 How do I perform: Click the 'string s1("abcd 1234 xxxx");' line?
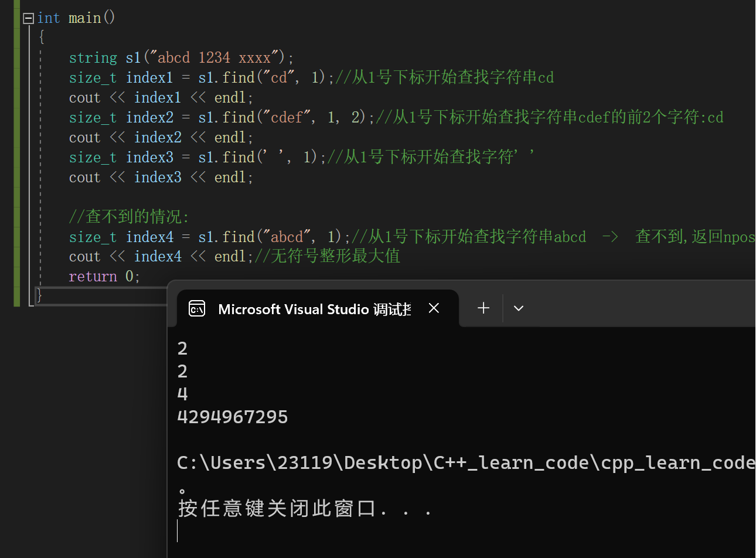181,57
